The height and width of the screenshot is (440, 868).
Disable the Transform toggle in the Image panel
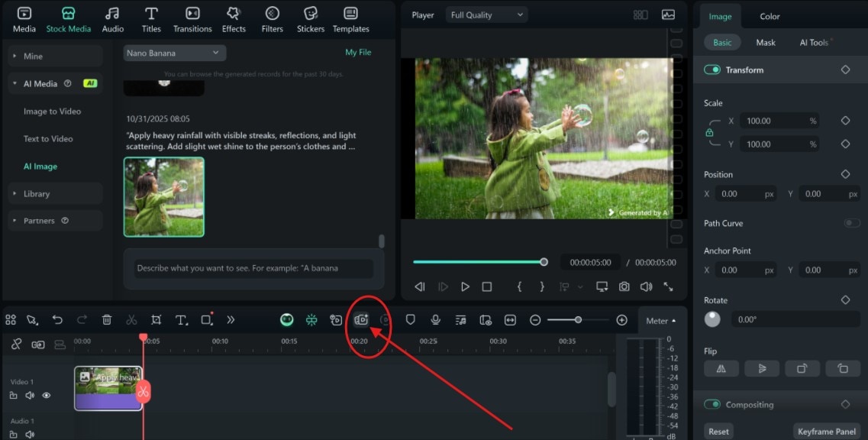pyautogui.click(x=711, y=70)
